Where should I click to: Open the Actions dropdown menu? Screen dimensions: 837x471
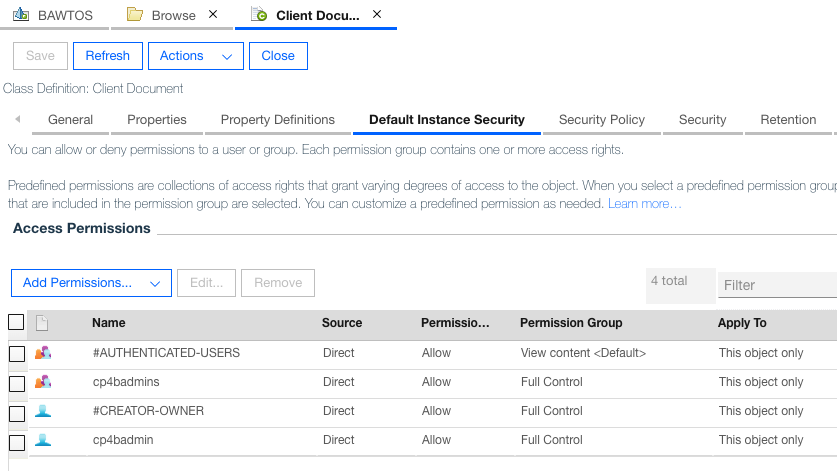195,56
